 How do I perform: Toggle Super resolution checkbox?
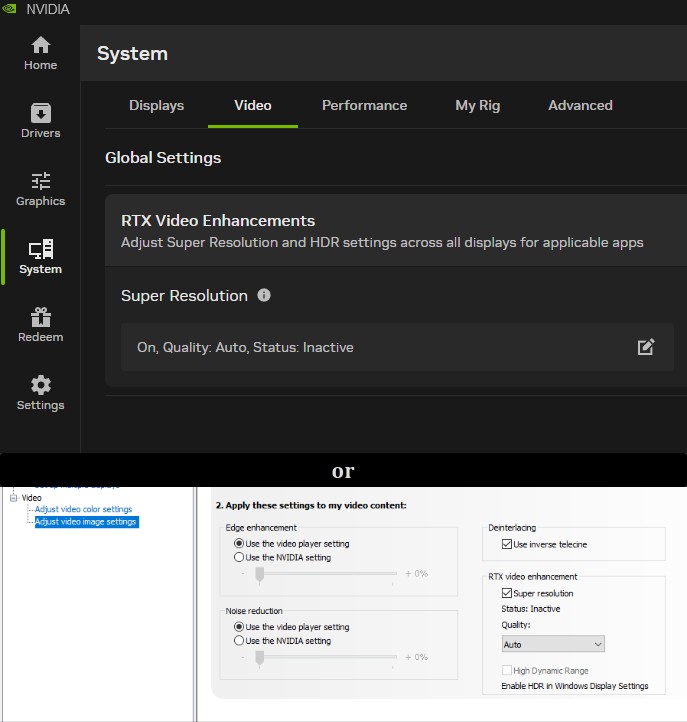point(507,593)
